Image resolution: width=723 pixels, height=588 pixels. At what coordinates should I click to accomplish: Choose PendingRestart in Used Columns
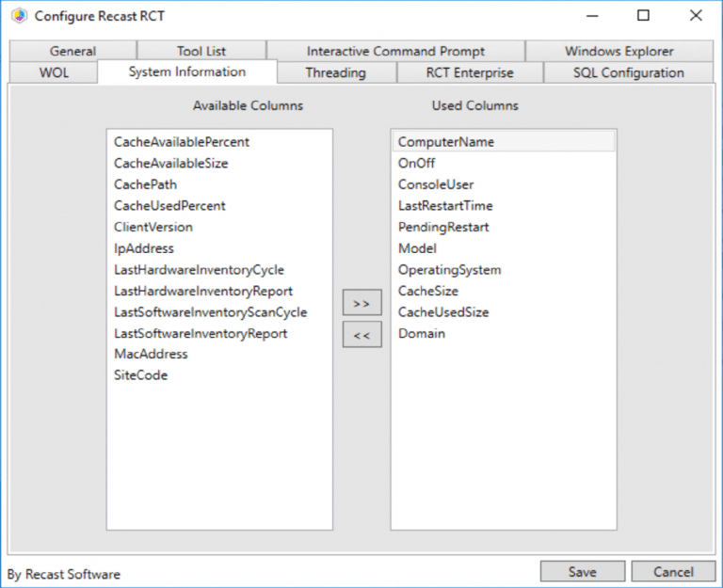pyautogui.click(x=504, y=227)
